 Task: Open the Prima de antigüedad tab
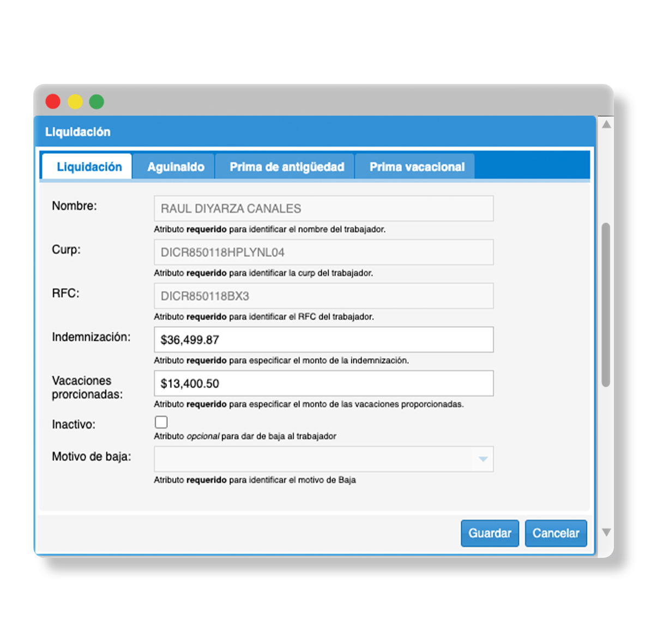286,167
